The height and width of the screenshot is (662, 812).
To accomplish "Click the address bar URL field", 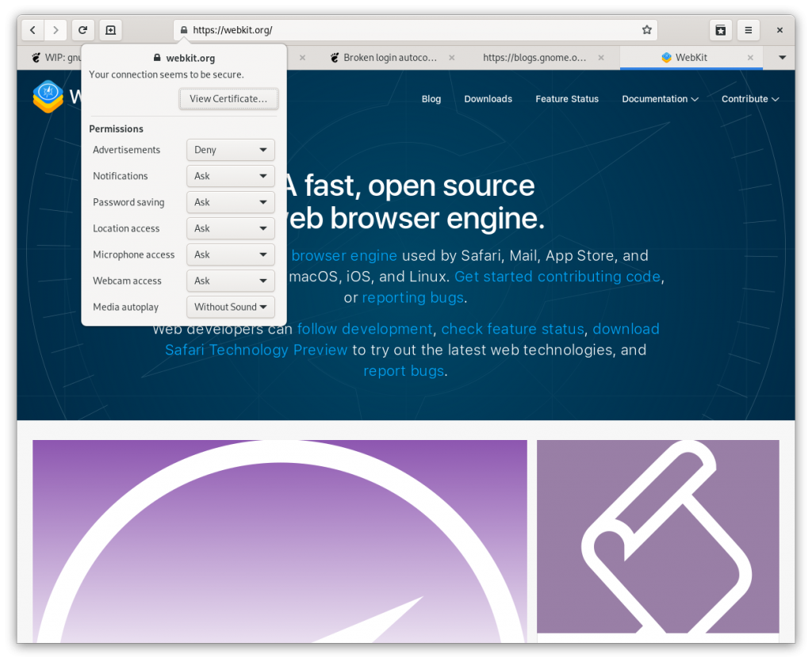I will (416, 30).
